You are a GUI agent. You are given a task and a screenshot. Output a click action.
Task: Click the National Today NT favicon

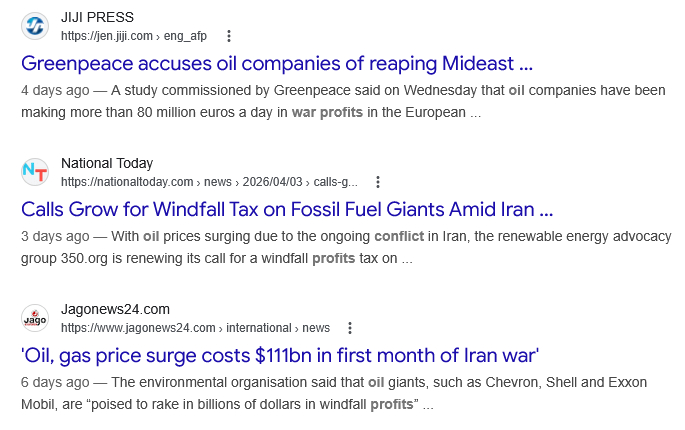35,172
